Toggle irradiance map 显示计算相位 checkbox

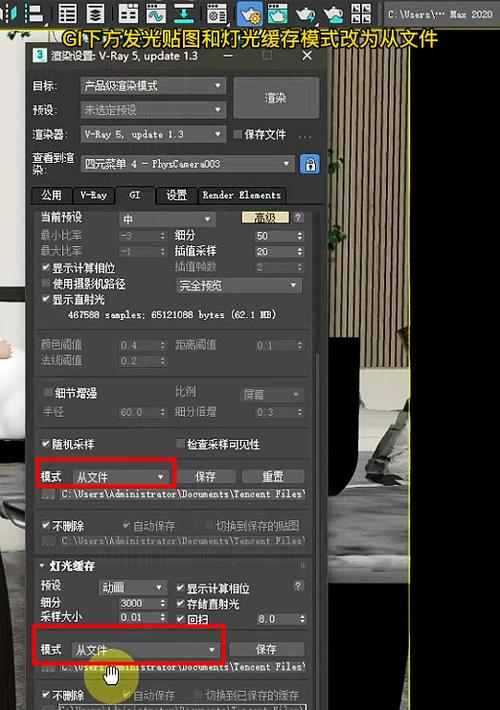pos(45,267)
